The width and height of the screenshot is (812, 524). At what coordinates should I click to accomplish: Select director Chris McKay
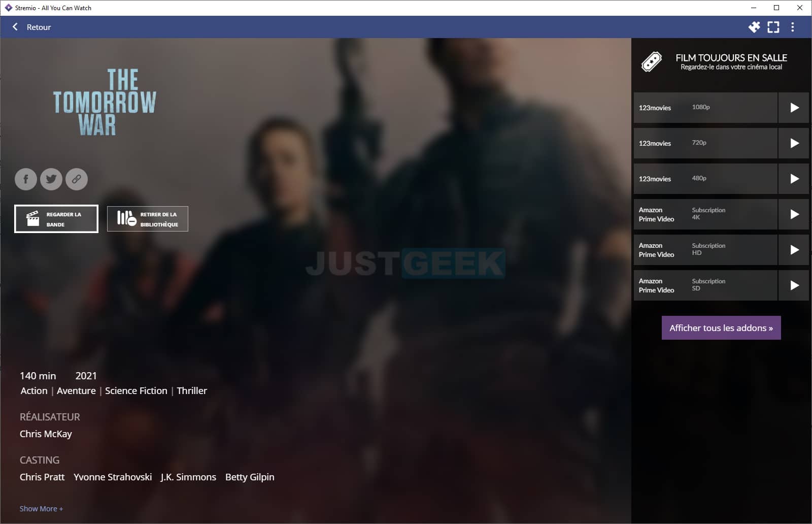[x=46, y=434]
